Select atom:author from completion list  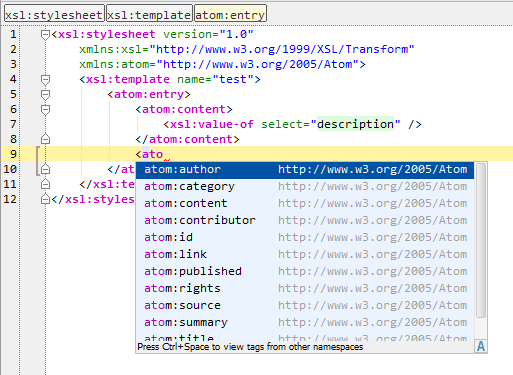point(305,170)
